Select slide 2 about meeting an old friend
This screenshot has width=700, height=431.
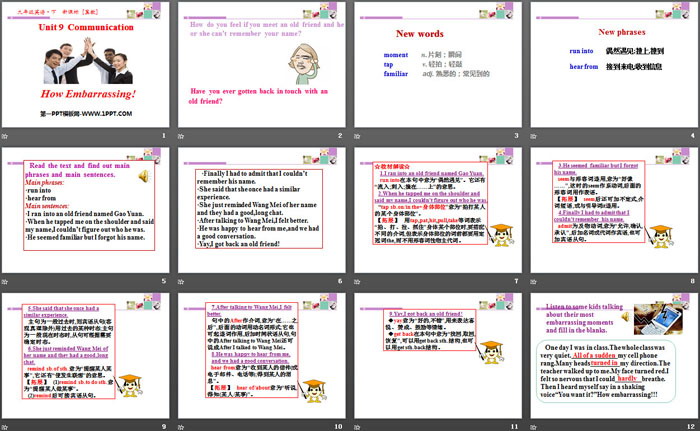point(262,64)
